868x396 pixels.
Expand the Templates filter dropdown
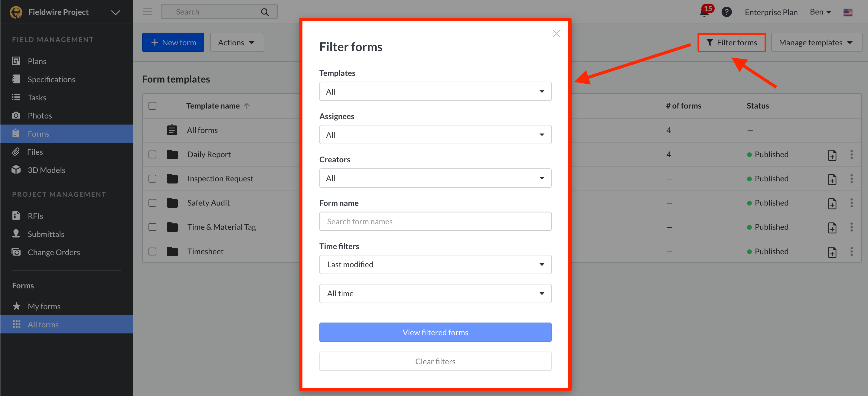click(435, 92)
